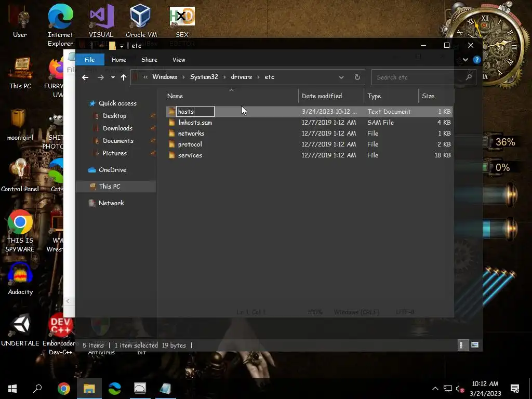Open Control Panel desktop icon
Image resolution: width=532 pixels, height=399 pixels.
pyautogui.click(x=20, y=176)
